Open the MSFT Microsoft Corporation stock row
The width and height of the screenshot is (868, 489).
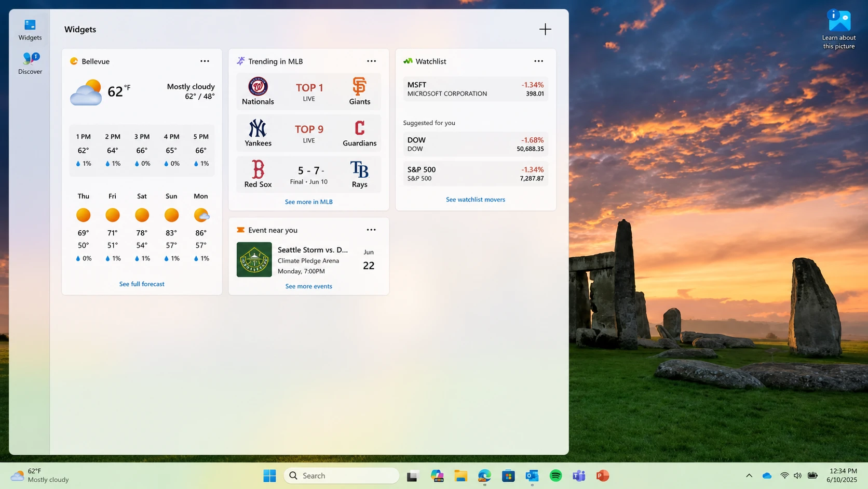[x=476, y=89]
